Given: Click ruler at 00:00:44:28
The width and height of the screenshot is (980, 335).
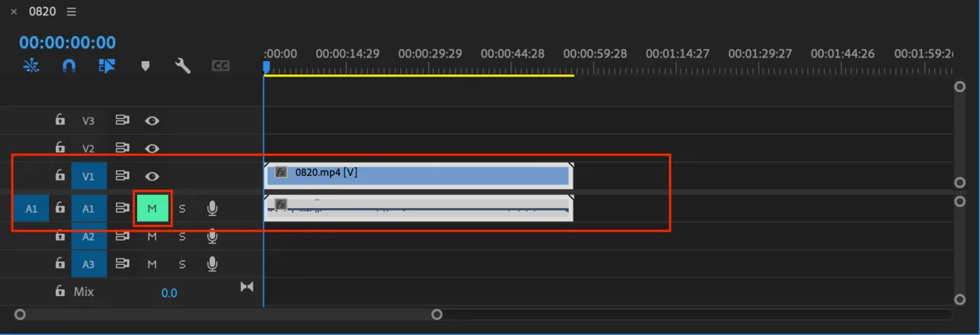Looking at the screenshot, I should click(512, 54).
